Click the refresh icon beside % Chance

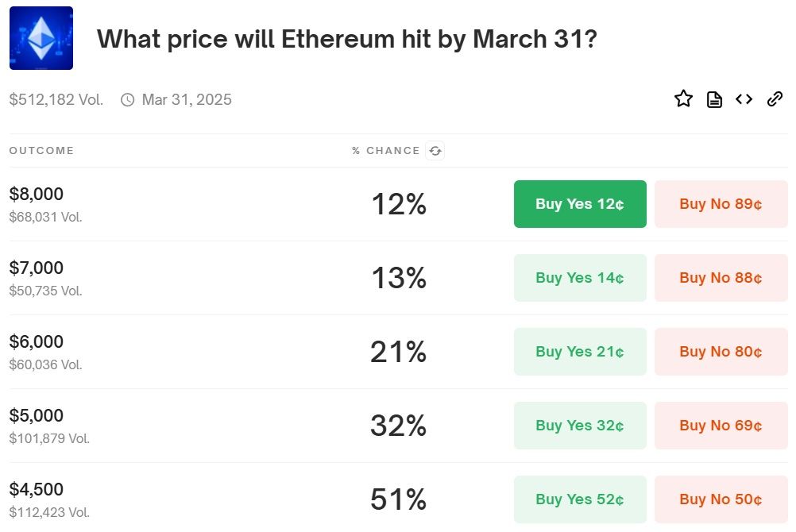(x=435, y=151)
